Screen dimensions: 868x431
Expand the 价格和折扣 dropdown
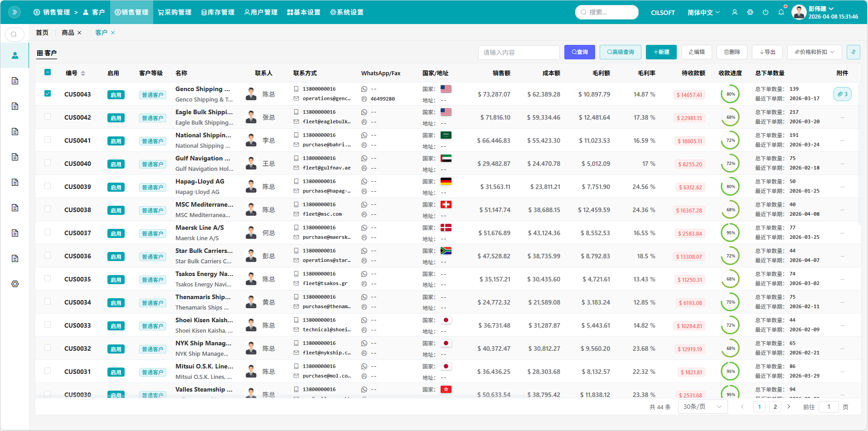pyautogui.click(x=814, y=52)
